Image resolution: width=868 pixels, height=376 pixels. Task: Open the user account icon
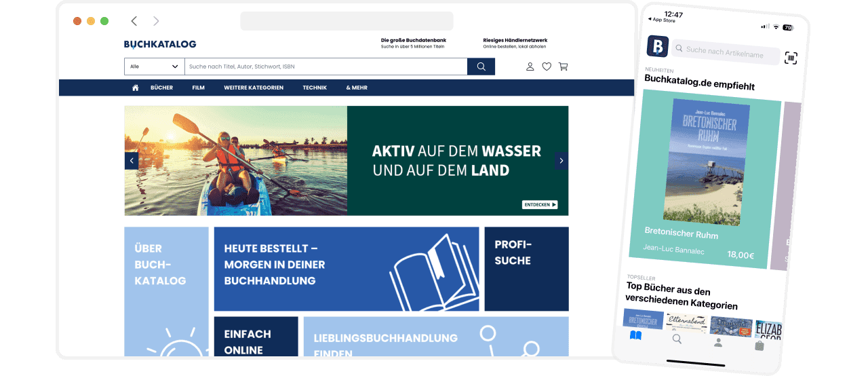click(530, 67)
